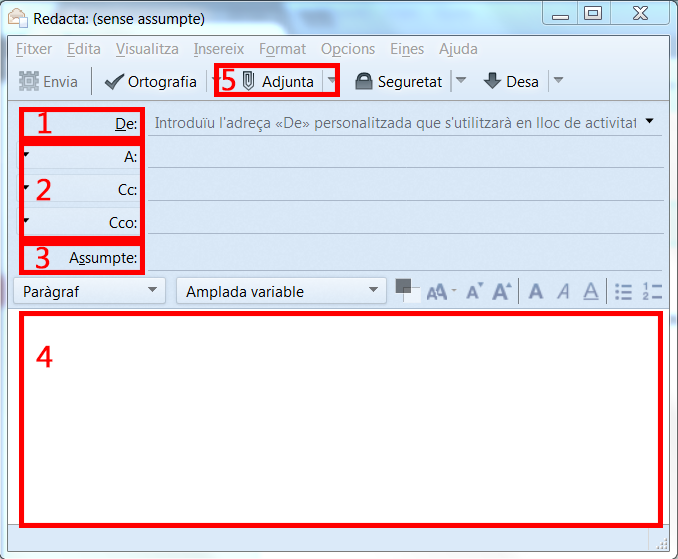Click the Assumpte subject field
The width and height of the screenshot is (678, 559).
click(x=400, y=258)
